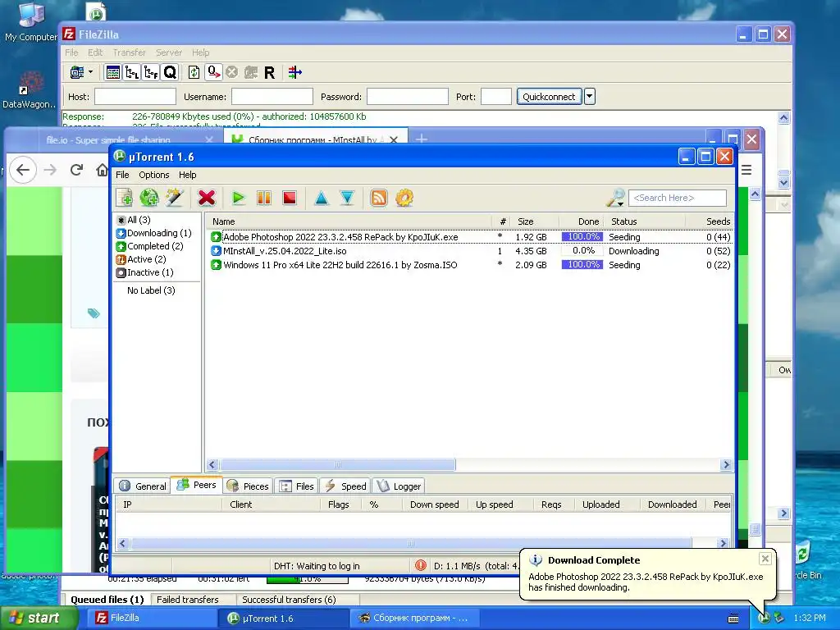
Task: Switch to Successful transfers (6) tab
Action: 289,600
